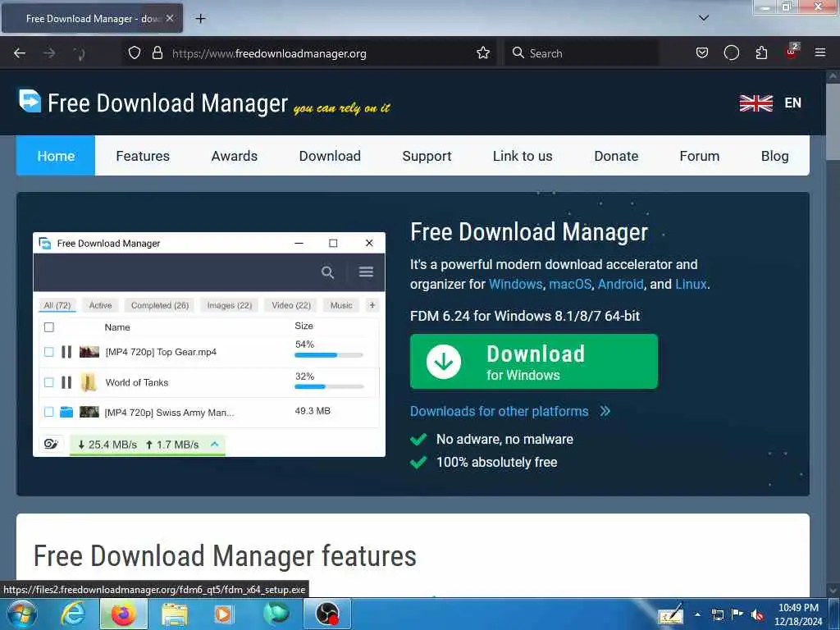Pause the Top Gear.mp4 download
This screenshot has width=840, height=630.
coord(66,352)
